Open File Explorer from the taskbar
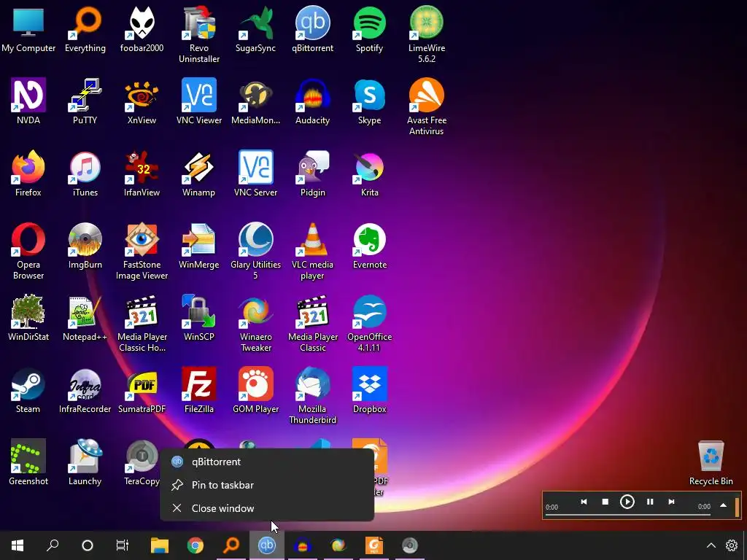 tap(160, 545)
